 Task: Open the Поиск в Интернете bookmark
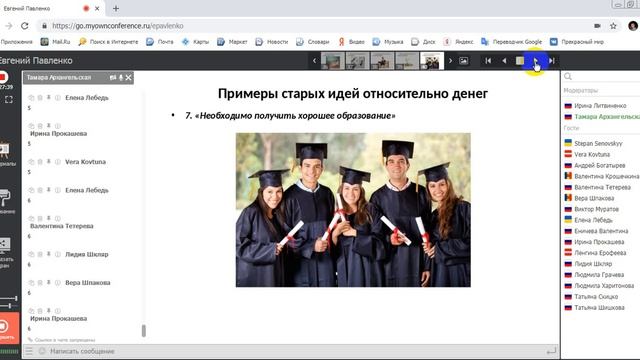[x=108, y=42]
